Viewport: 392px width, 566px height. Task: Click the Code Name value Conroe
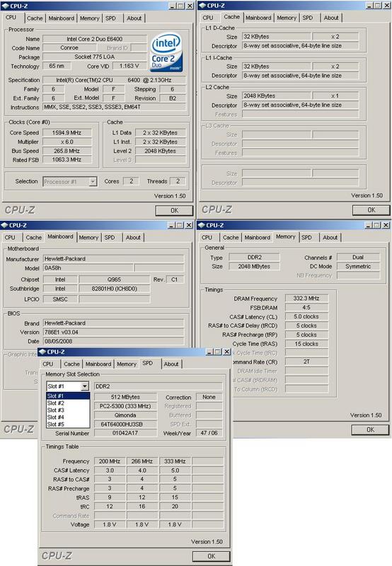pyautogui.click(x=69, y=47)
